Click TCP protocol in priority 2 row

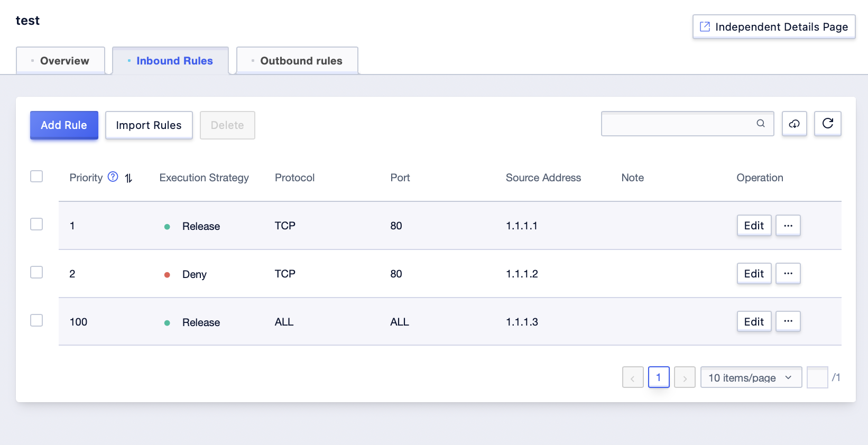coord(285,274)
